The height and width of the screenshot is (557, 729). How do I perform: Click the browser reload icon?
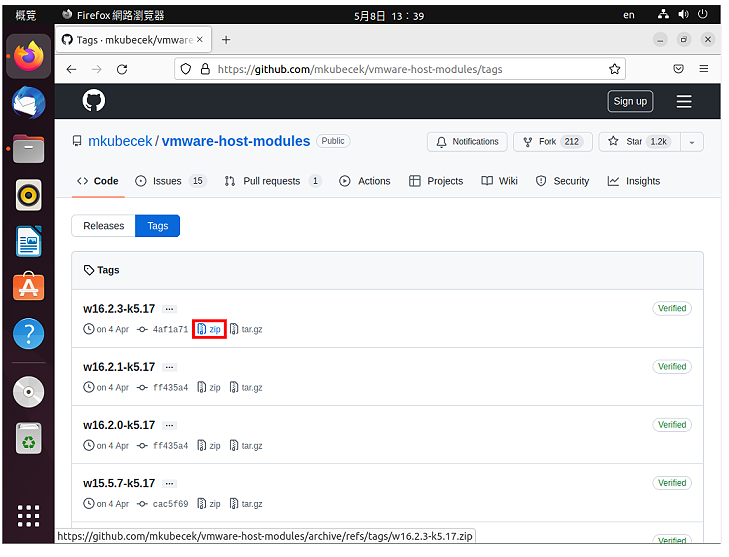[x=122, y=69]
